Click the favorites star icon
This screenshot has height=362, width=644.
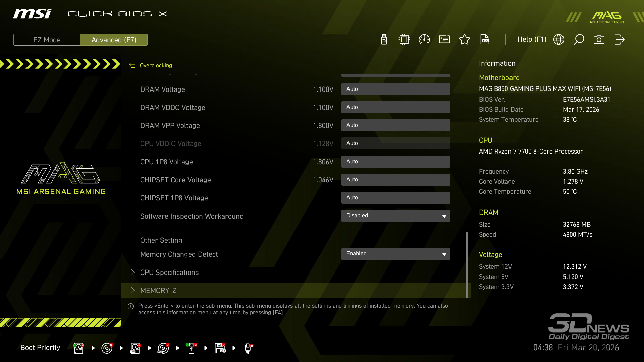pyautogui.click(x=465, y=40)
